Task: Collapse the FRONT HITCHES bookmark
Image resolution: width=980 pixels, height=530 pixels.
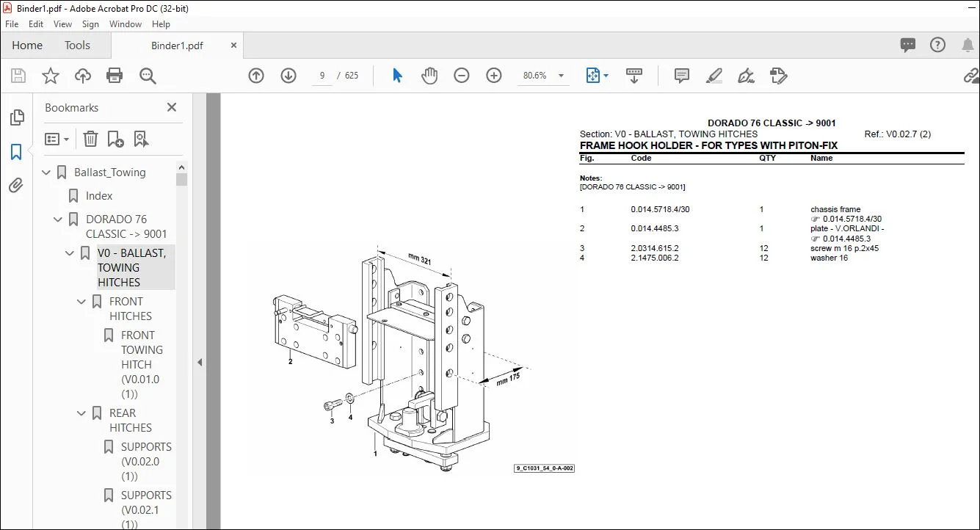Action: pyautogui.click(x=82, y=302)
